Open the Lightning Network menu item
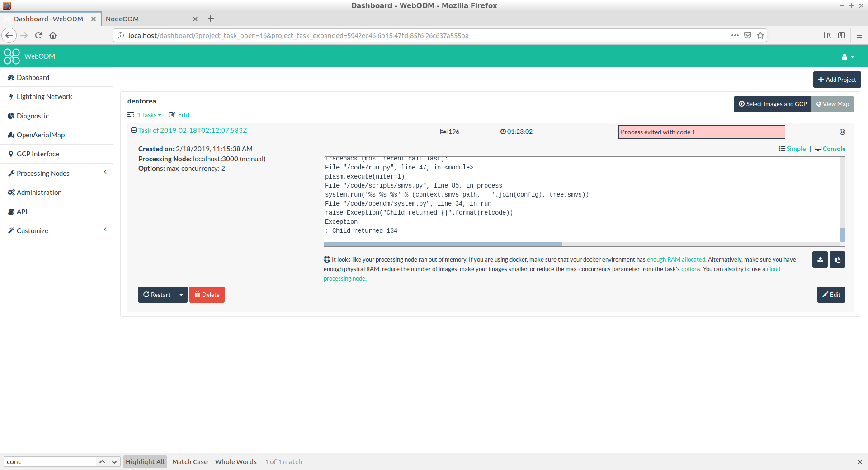The width and height of the screenshot is (868, 470). tap(44, 96)
